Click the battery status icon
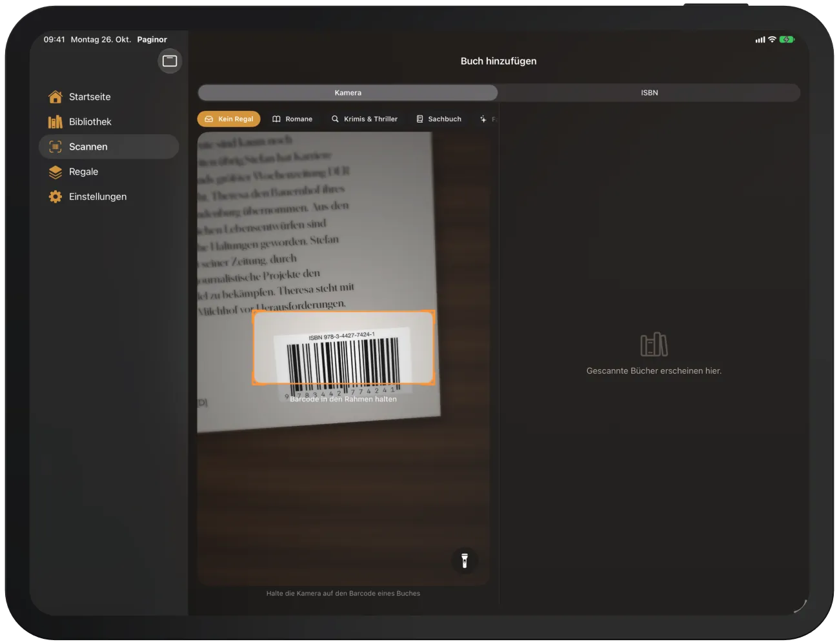 787,39
